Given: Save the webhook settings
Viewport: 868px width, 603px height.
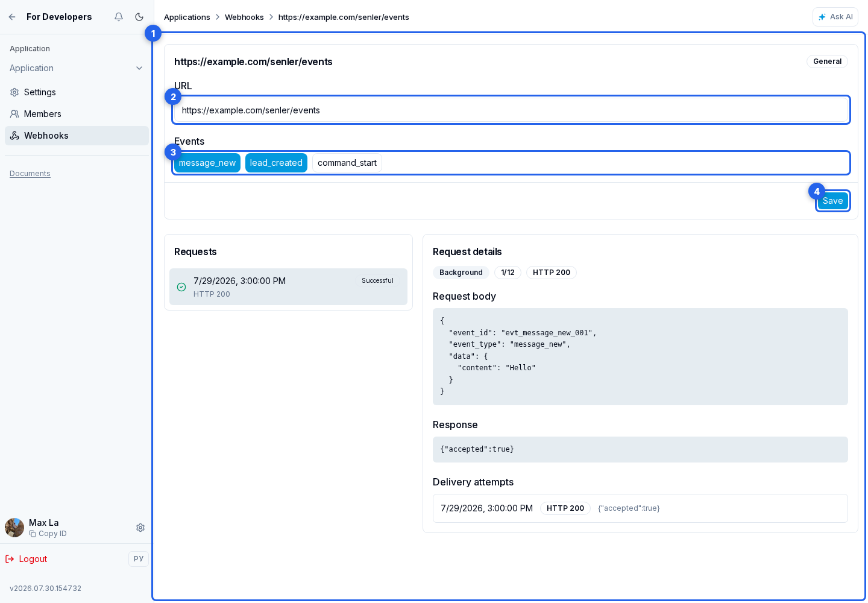Looking at the screenshot, I should tap(832, 201).
